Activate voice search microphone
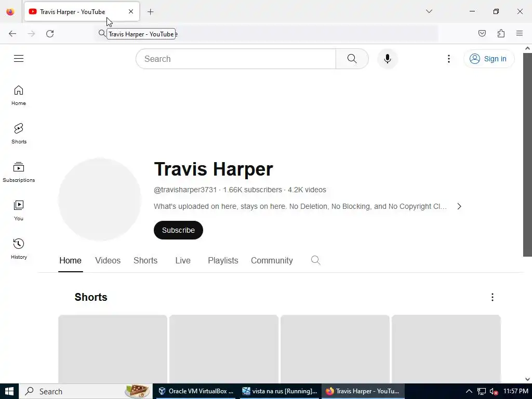 coord(388,59)
